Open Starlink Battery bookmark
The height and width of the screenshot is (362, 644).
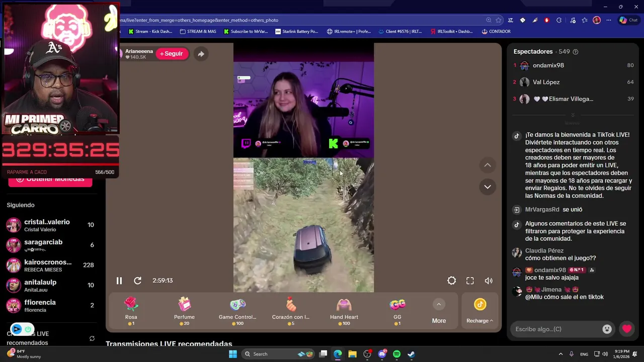point(297,31)
